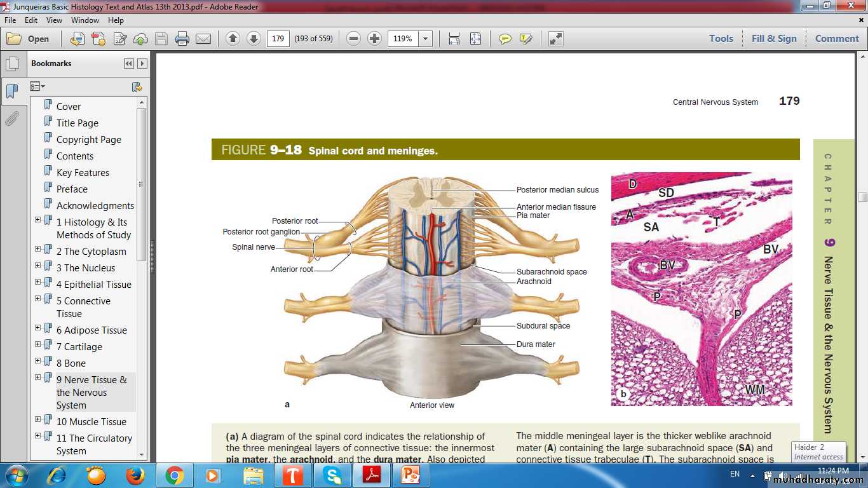
Task: Open the bookmarks options menu dropdown
Action: pyautogui.click(x=37, y=86)
